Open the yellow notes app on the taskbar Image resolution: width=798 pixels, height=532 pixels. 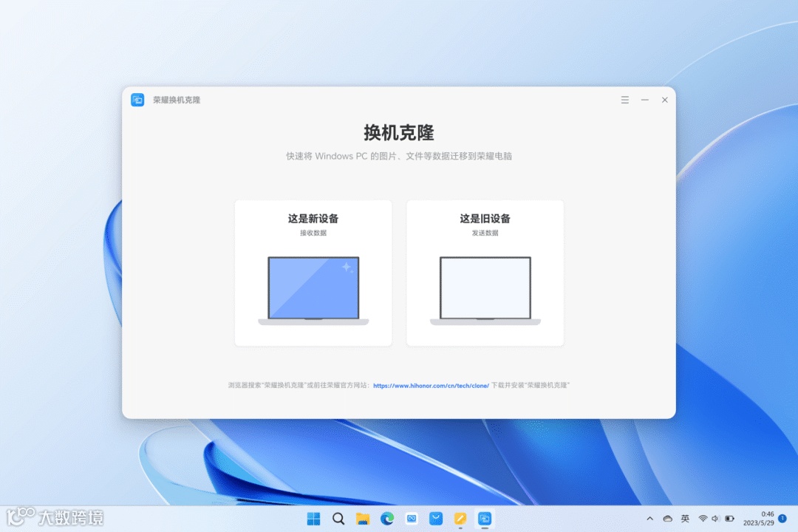[460, 519]
